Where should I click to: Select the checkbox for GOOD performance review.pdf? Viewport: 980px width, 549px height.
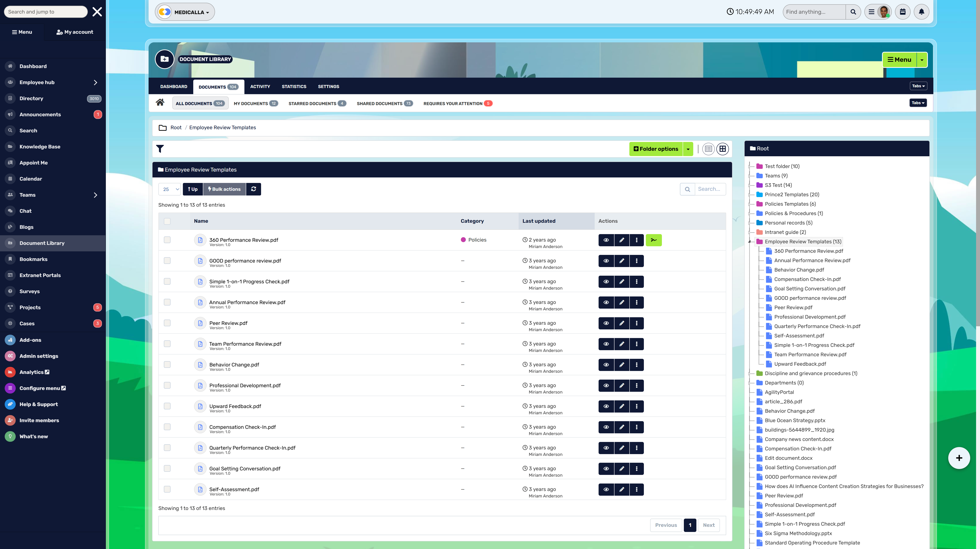pyautogui.click(x=167, y=261)
